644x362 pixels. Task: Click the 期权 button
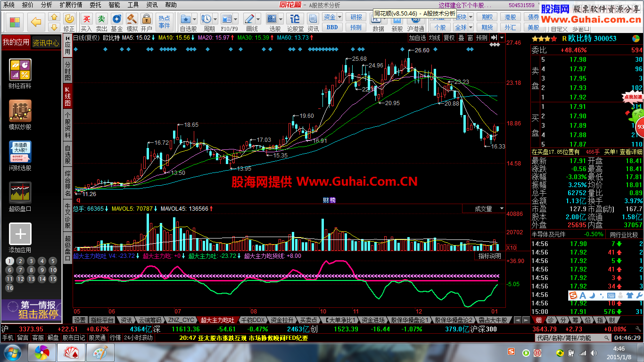point(487,17)
